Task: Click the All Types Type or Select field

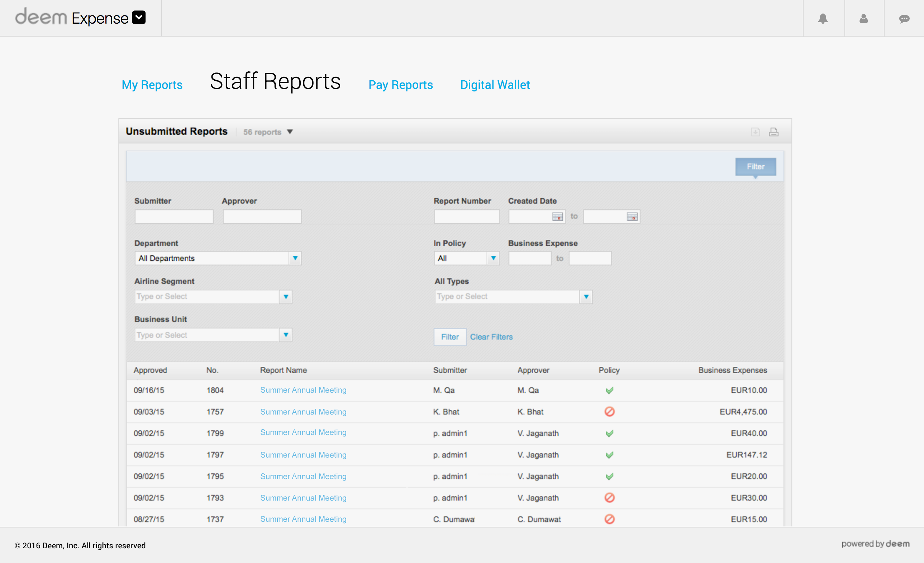Action: coord(507,297)
